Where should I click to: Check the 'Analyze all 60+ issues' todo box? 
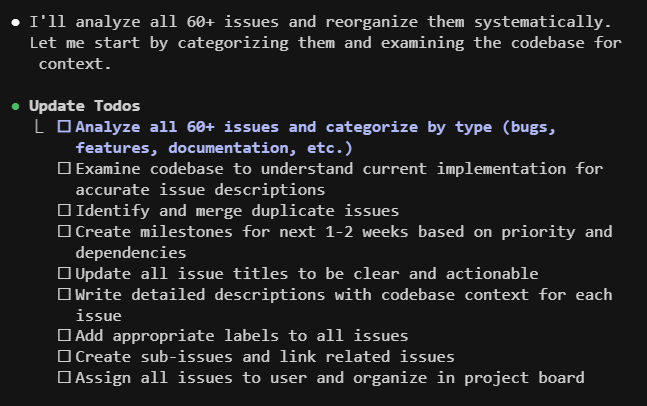coord(64,126)
